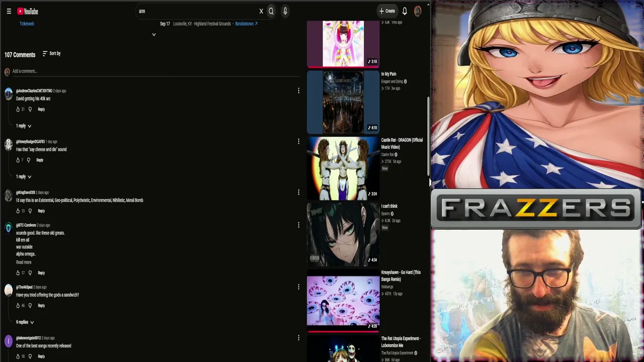This screenshot has height=362, width=644.
Task: Clear the search text with the X
Action: click(261, 11)
